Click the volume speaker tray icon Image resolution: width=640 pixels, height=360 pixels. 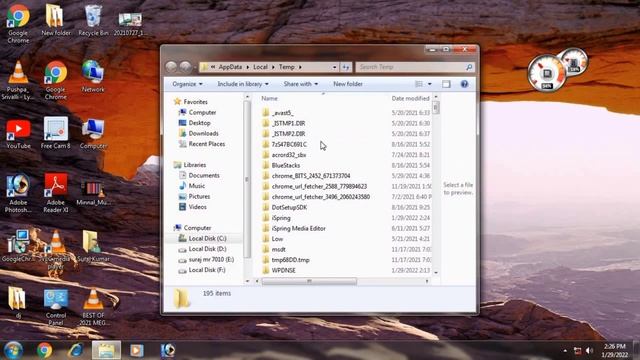(x=589, y=351)
